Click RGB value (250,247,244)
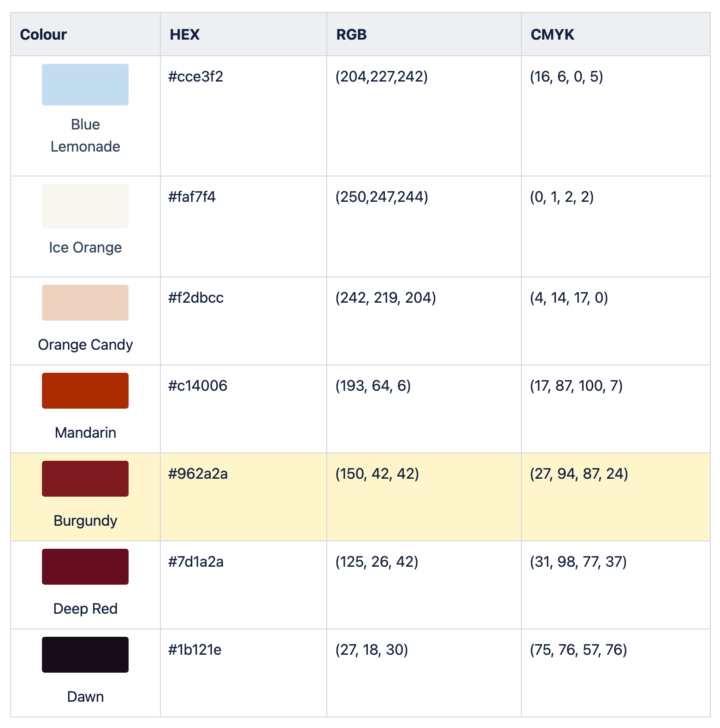The image size is (720, 728). pos(382,197)
